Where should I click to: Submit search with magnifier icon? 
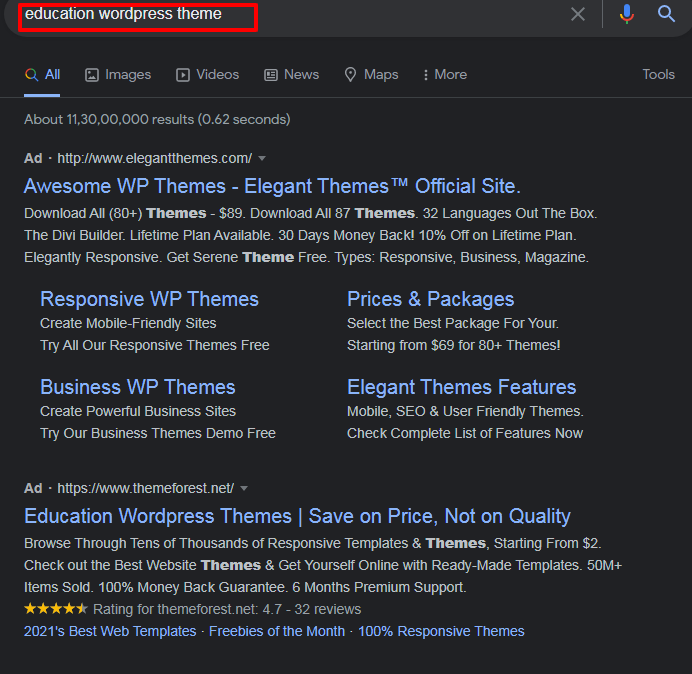pos(666,14)
